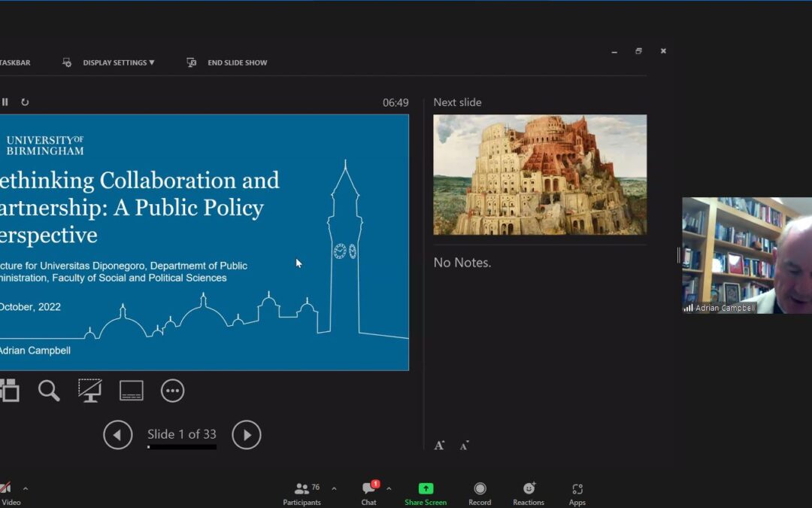Click the elapsed time 06:49
812x508 pixels.
coord(395,102)
